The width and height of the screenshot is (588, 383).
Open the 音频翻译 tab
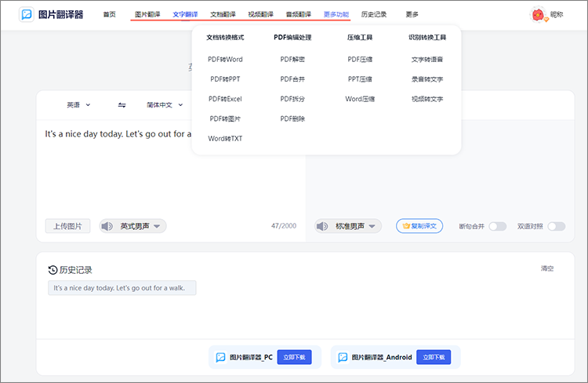coord(299,15)
